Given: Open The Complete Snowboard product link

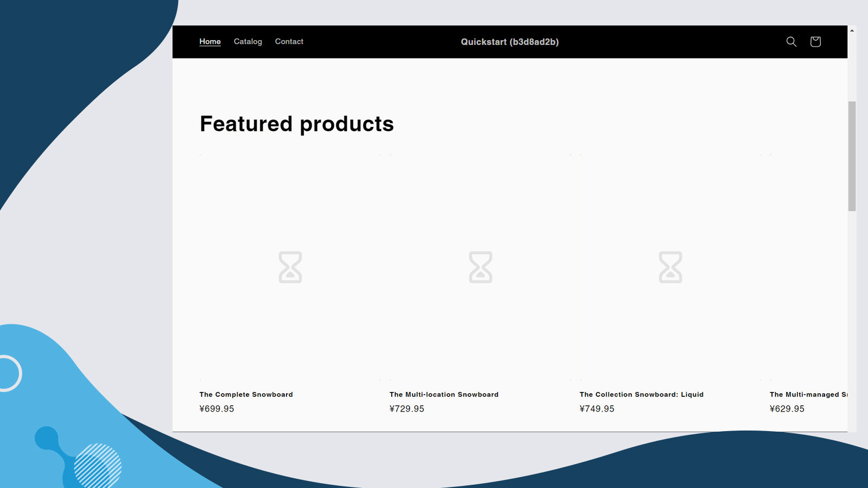Looking at the screenshot, I should 246,395.
